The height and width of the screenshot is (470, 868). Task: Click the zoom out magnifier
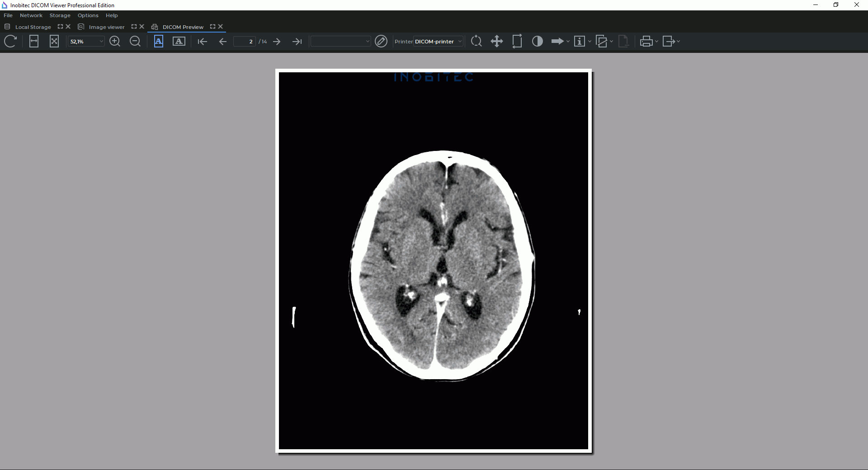point(135,42)
